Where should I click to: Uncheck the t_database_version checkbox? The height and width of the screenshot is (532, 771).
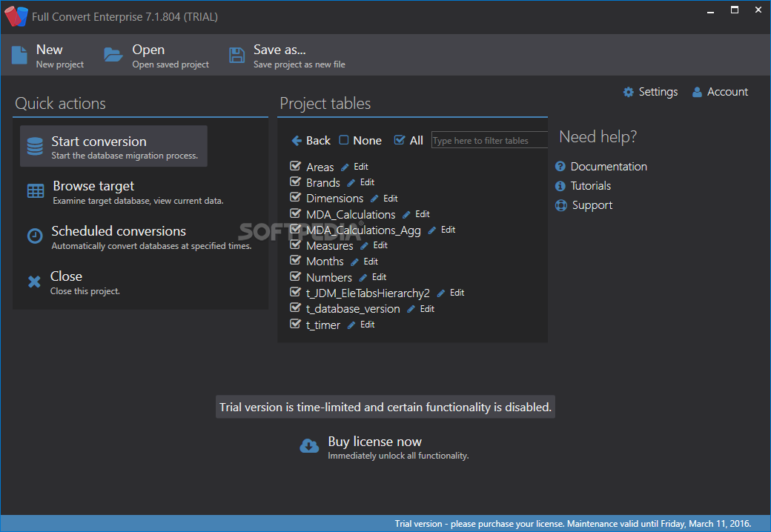(295, 307)
